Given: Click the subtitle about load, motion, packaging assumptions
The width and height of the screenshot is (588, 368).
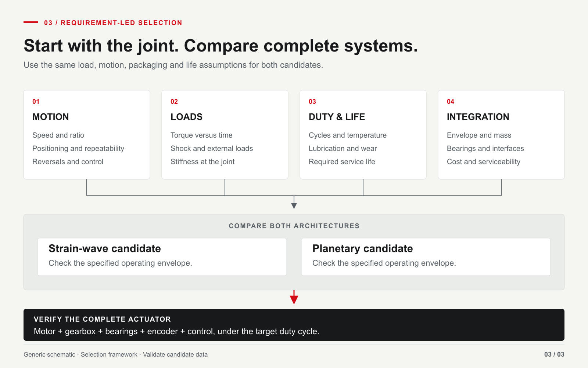Looking at the screenshot, I should (x=173, y=65).
